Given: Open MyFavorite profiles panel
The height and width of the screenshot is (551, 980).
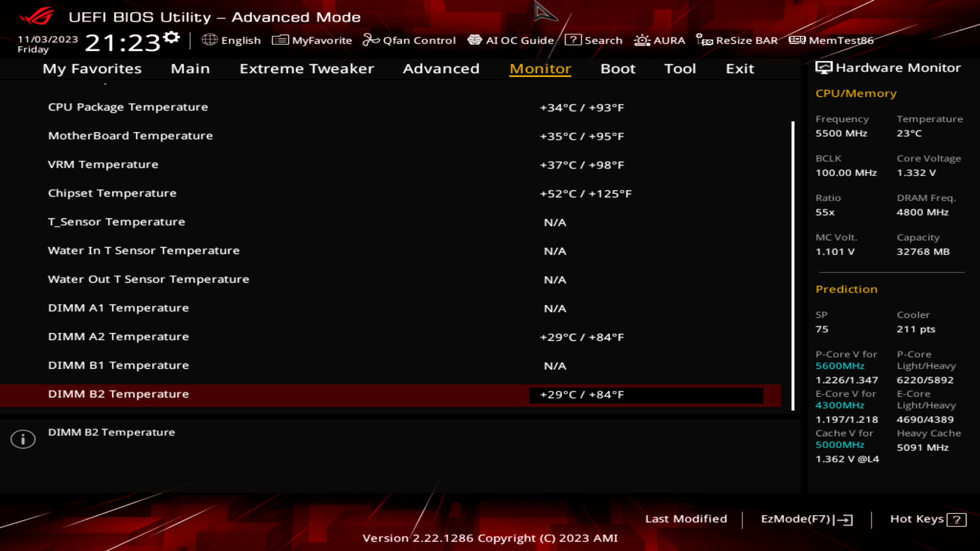Looking at the screenshot, I should (x=311, y=40).
